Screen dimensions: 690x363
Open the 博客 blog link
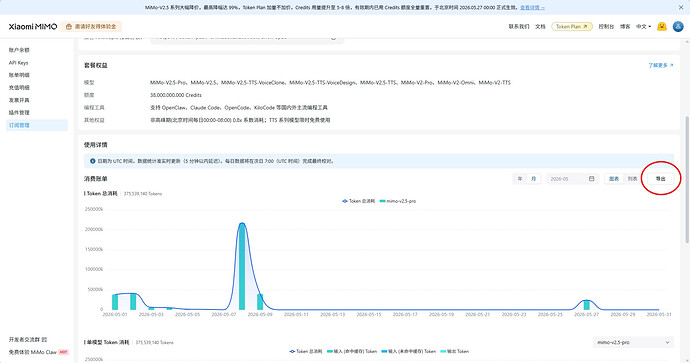pyautogui.click(x=625, y=26)
